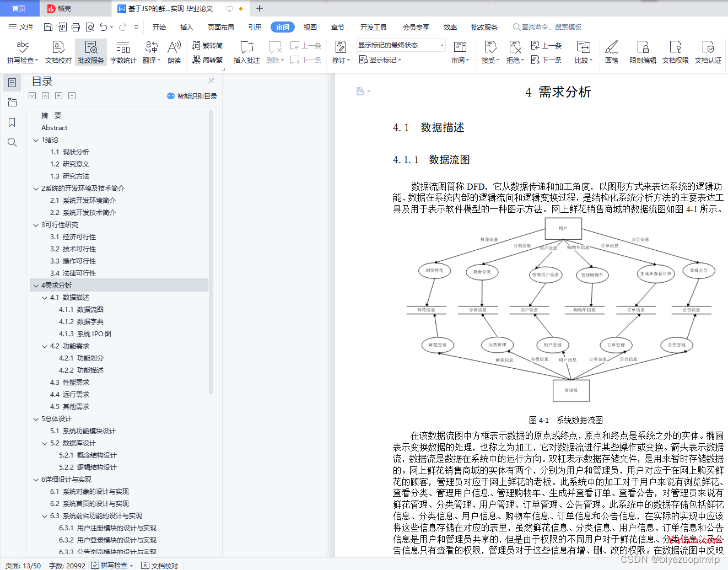Click the page document icon beside heading
728x570 pixels.
click(360, 91)
